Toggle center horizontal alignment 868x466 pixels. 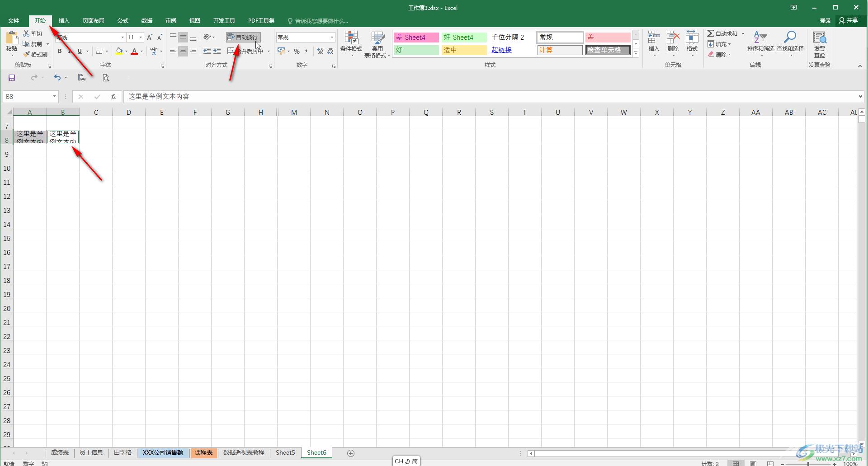183,51
